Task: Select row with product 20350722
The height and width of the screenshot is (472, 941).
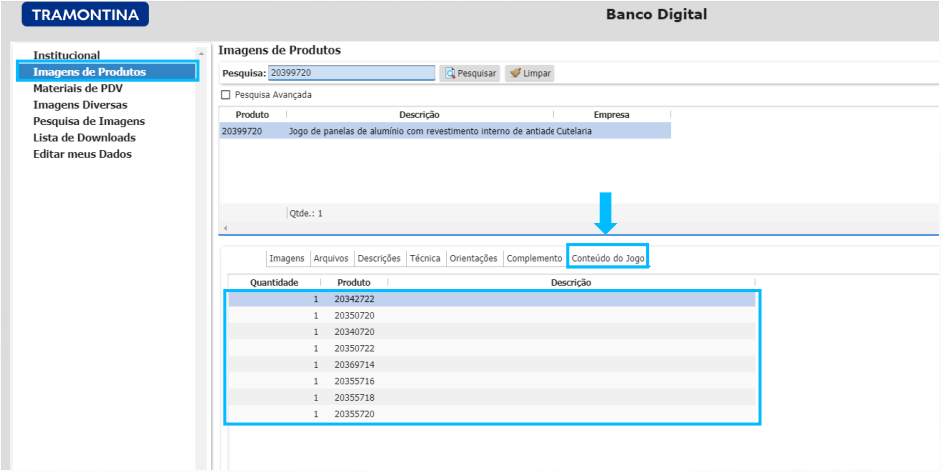Action: coord(492,348)
